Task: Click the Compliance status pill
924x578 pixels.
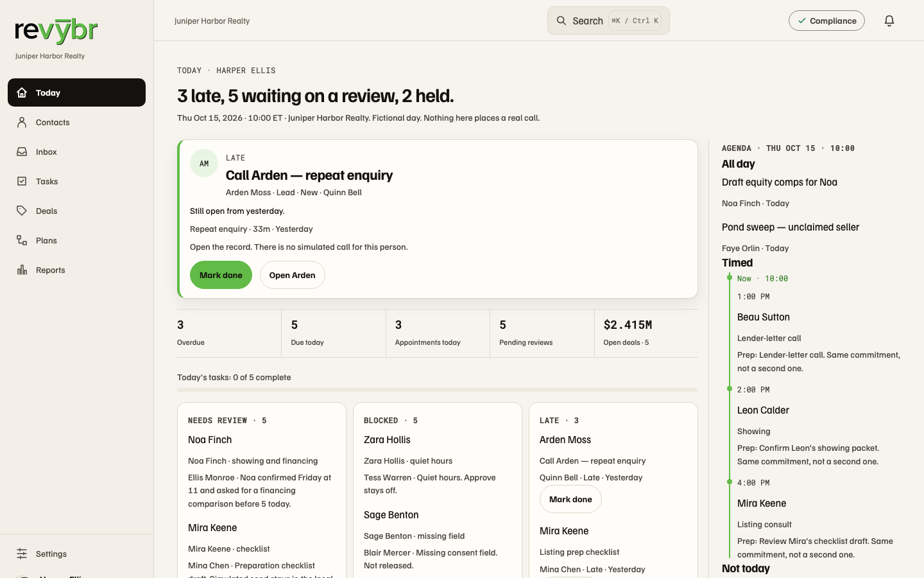Action: point(826,21)
